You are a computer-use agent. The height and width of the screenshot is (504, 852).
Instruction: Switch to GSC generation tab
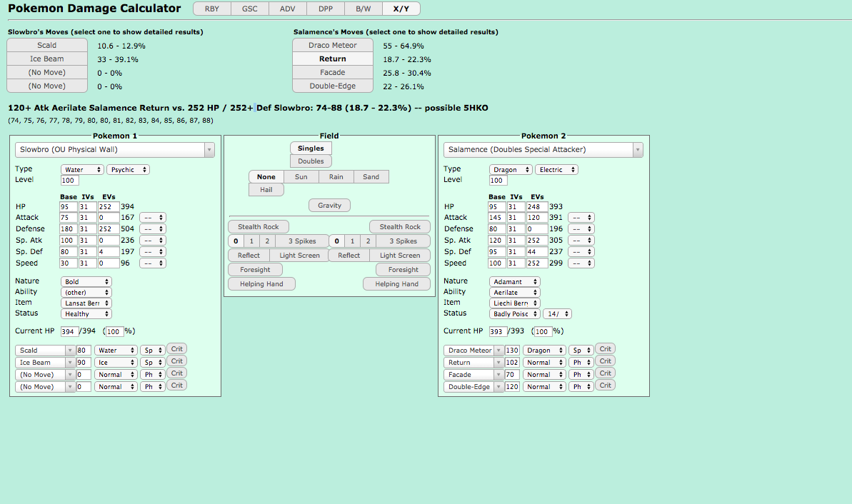point(249,9)
